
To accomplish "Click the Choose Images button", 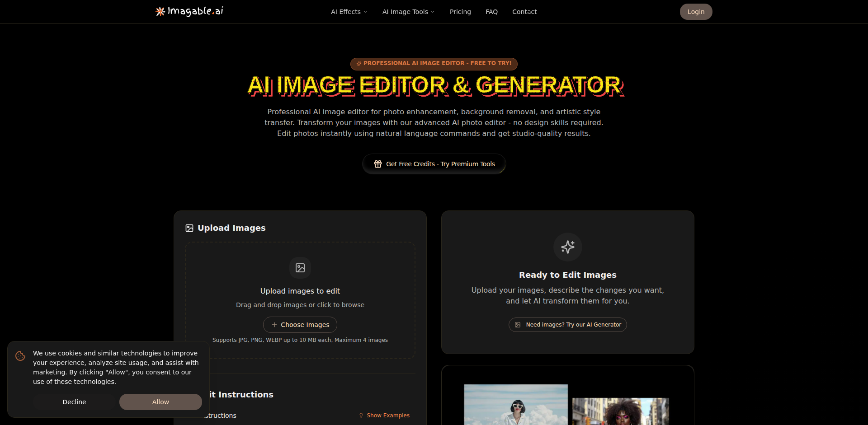I will (300, 325).
